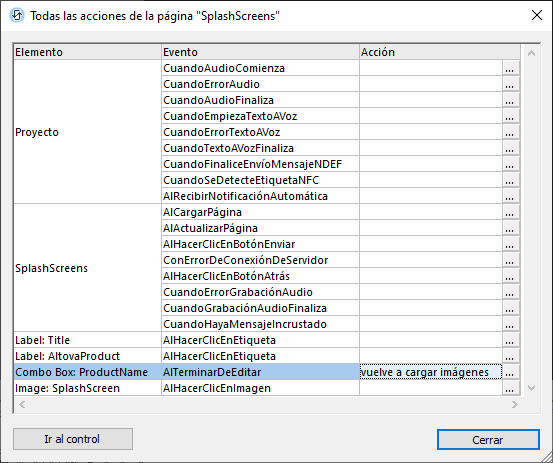Click the Ir al control button

pos(73,439)
